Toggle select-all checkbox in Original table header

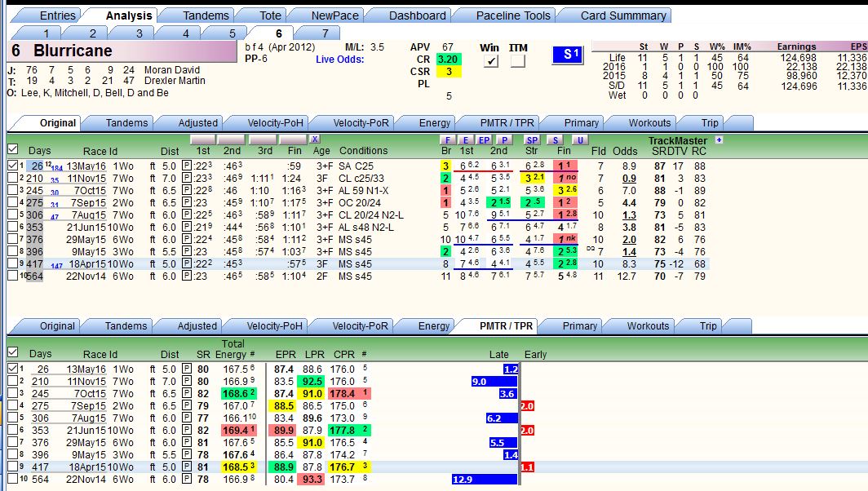pos(13,149)
